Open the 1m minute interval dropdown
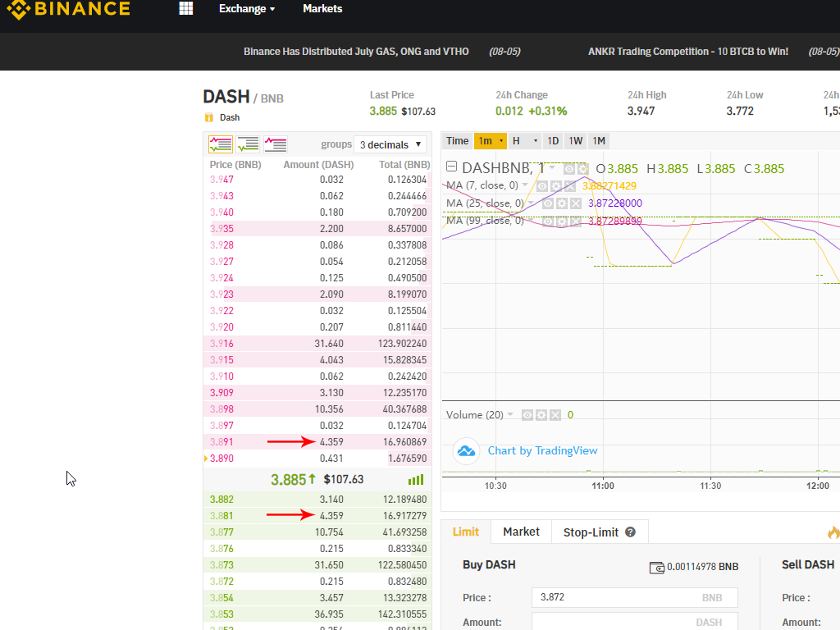 491,140
